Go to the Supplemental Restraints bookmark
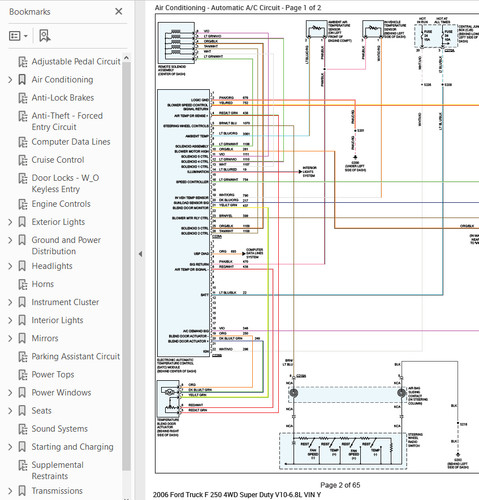The width and height of the screenshot is (479, 500). [57, 470]
